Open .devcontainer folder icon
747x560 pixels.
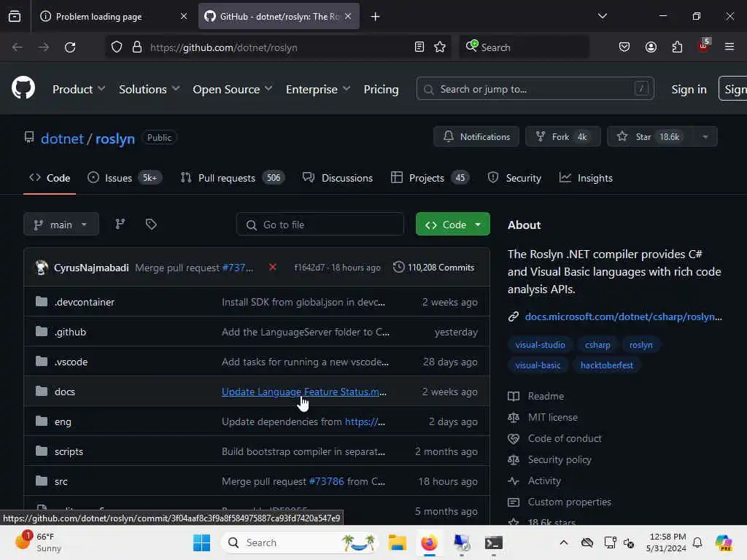coord(42,302)
